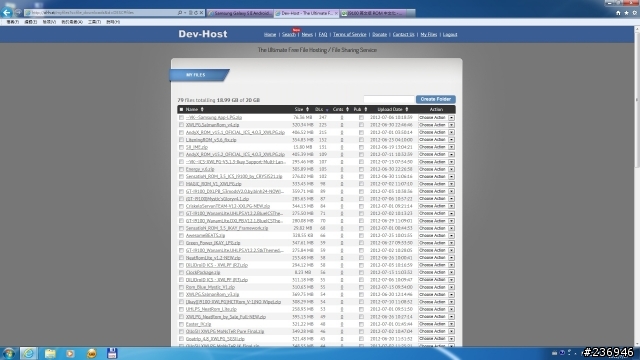Open Choose Action dropdown for XWLPG.SalmanRom_v4.zip
The height and width of the screenshot is (360, 640).
[x=436, y=125]
